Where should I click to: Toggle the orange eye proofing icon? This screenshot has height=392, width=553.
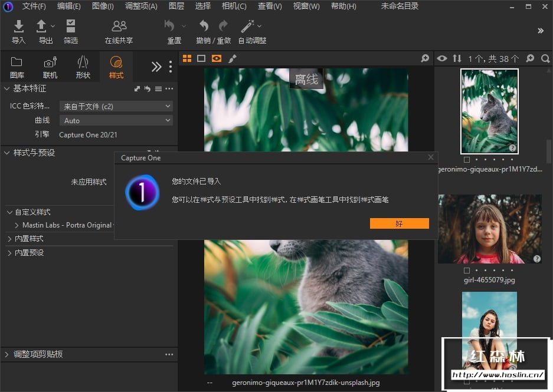tap(217, 58)
